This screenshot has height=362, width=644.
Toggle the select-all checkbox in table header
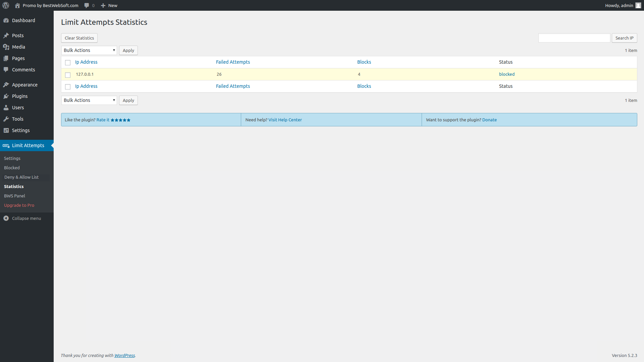pyautogui.click(x=68, y=62)
